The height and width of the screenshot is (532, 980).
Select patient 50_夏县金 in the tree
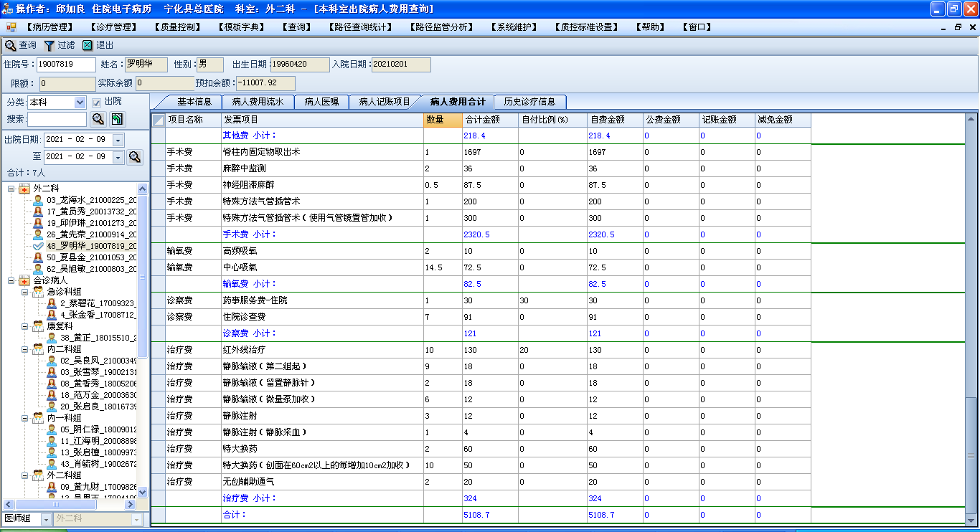pyautogui.click(x=91, y=257)
